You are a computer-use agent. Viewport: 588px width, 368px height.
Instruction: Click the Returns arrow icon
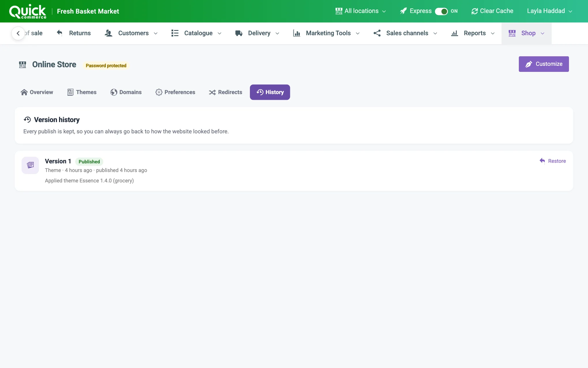[59, 33]
